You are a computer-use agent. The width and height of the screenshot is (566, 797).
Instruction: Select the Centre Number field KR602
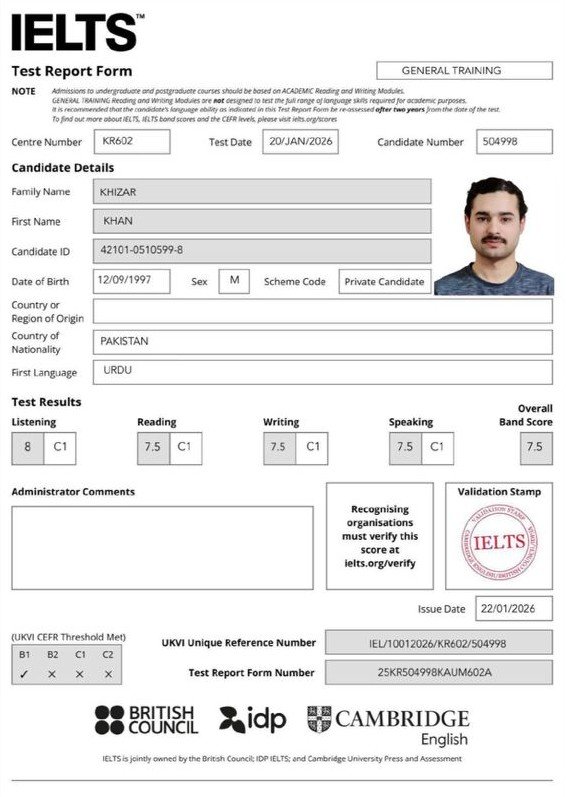point(132,142)
